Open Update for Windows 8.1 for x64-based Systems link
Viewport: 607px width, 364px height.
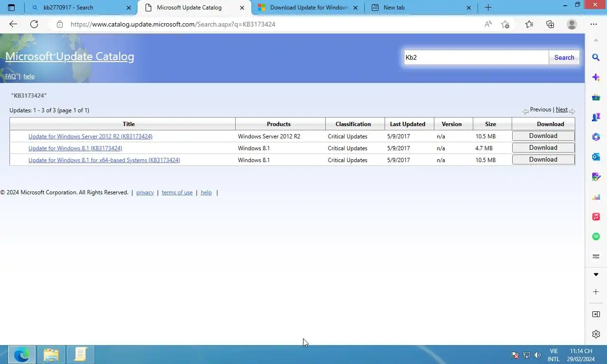click(104, 160)
